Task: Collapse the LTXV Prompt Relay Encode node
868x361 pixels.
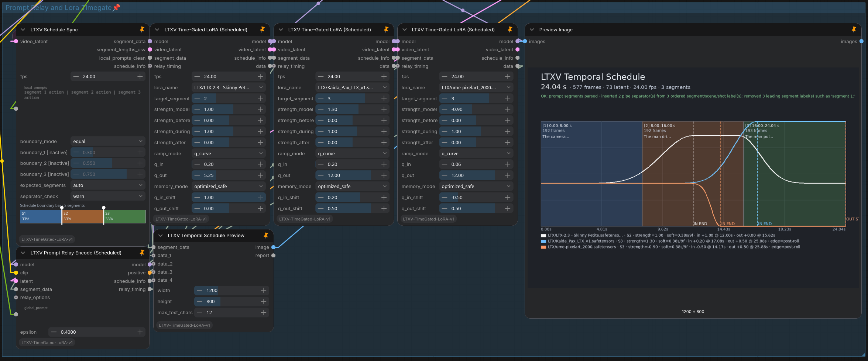Action: (23, 253)
